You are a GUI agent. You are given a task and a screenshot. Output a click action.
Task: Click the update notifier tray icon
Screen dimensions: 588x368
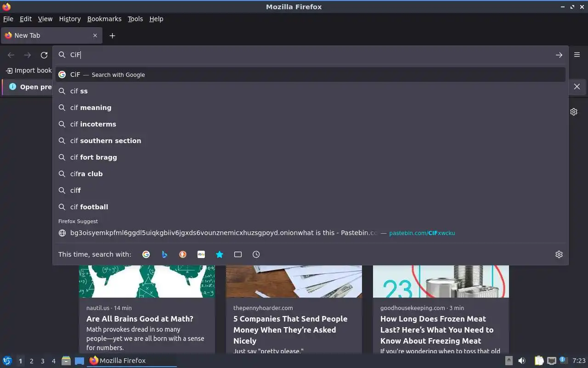click(x=563, y=361)
